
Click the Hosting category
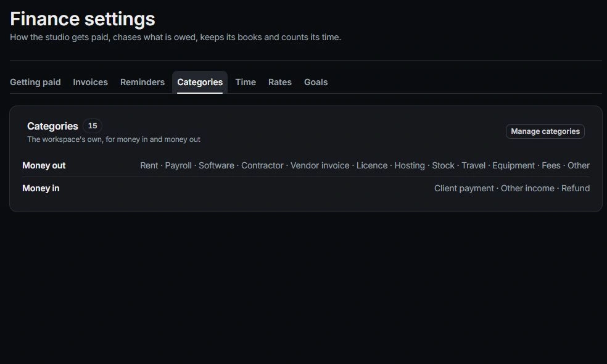(410, 165)
